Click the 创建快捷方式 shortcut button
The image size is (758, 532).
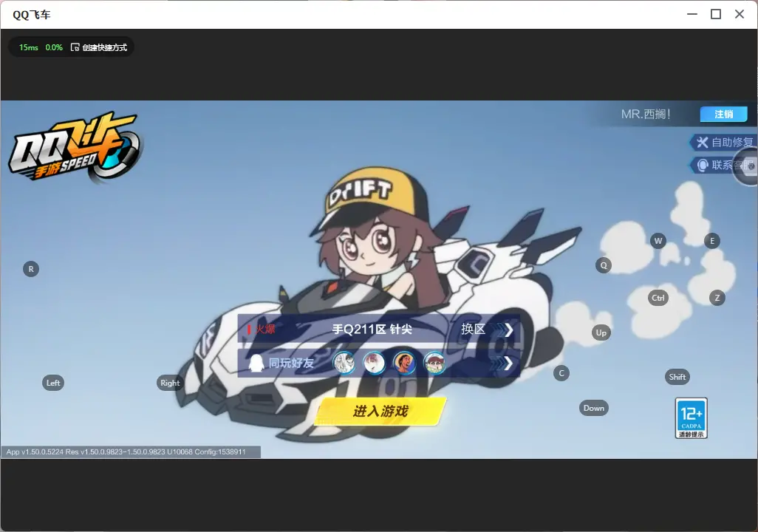pyautogui.click(x=99, y=47)
